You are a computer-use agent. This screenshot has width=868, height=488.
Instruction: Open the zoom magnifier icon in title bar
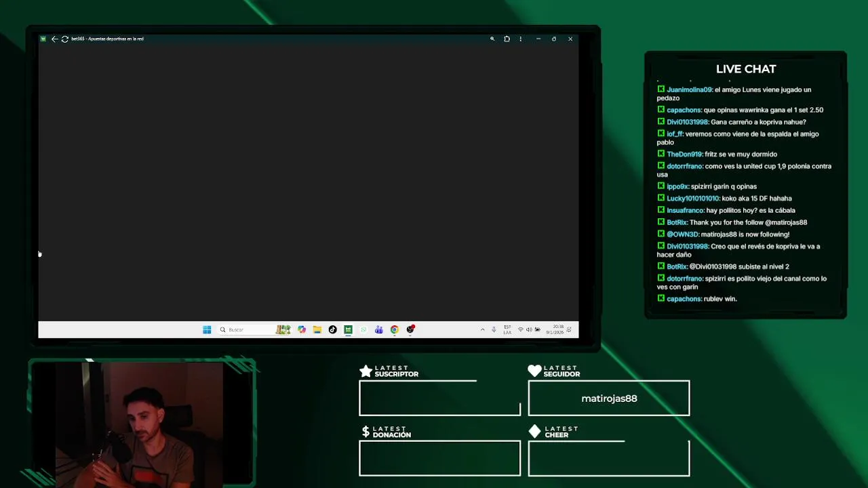tap(492, 39)
